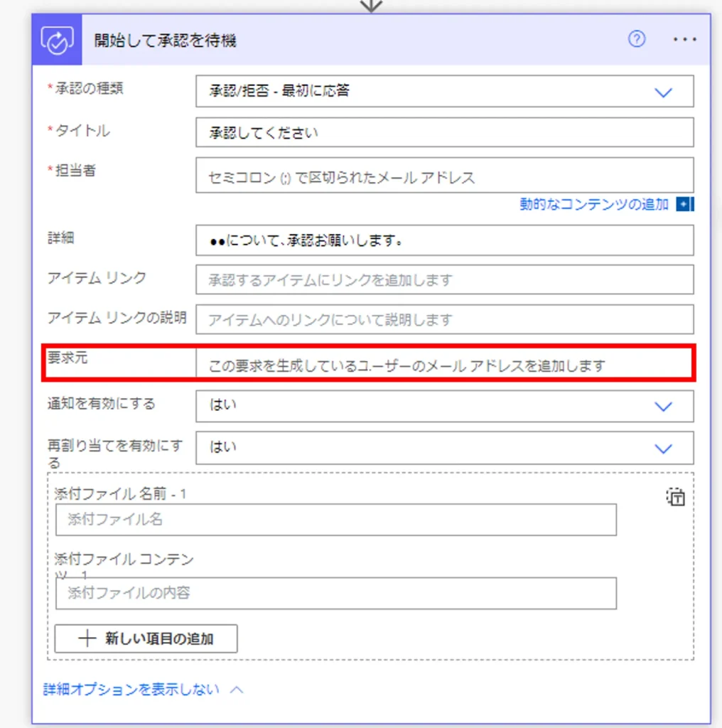
Task: Click the 詳細 text field
Action: pyautogui.click(x=444, y=240)
